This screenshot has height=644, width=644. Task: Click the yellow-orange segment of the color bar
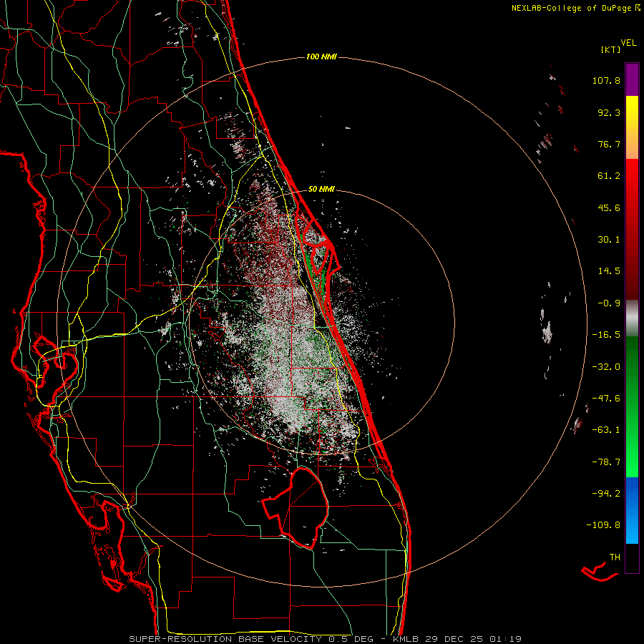(x=632, y=127)
